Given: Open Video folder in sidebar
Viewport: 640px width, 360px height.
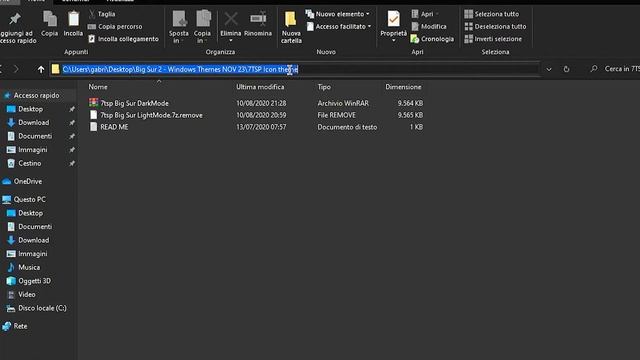Looking at the screenshot, I should tap(27, 294).
